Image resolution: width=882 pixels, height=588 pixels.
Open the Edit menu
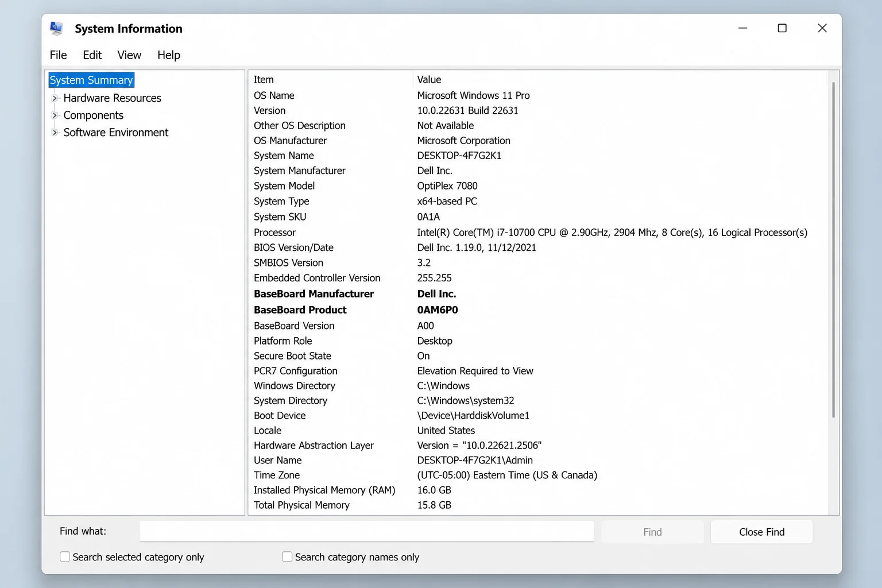point(92,55)
